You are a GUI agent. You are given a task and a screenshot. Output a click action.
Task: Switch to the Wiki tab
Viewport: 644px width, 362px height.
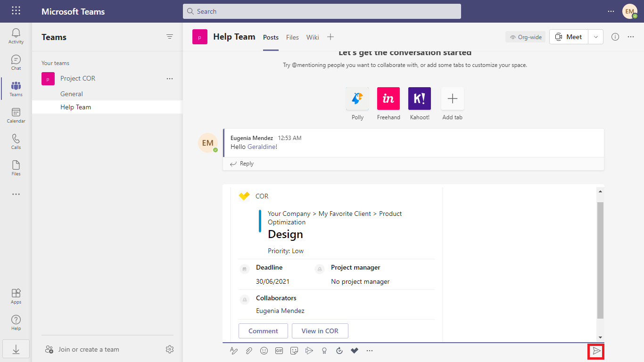(x=313, y=37)
